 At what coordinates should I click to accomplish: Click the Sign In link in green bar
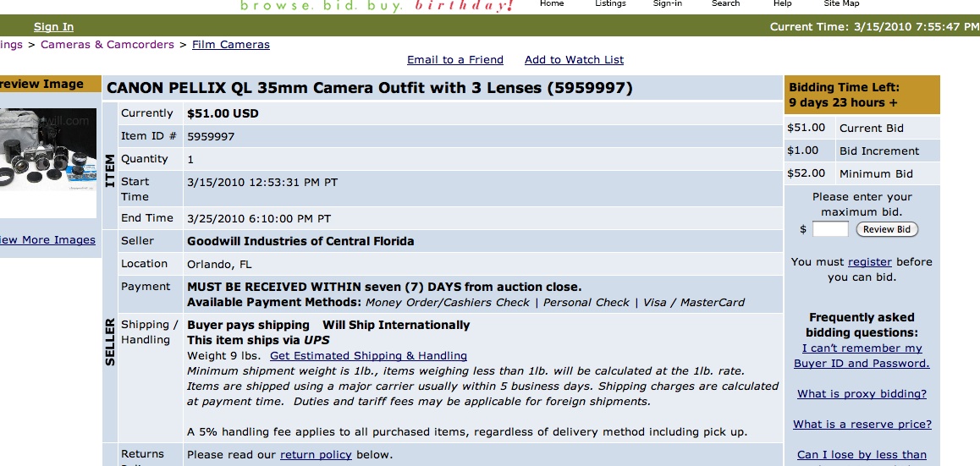[x=53, y=27]
